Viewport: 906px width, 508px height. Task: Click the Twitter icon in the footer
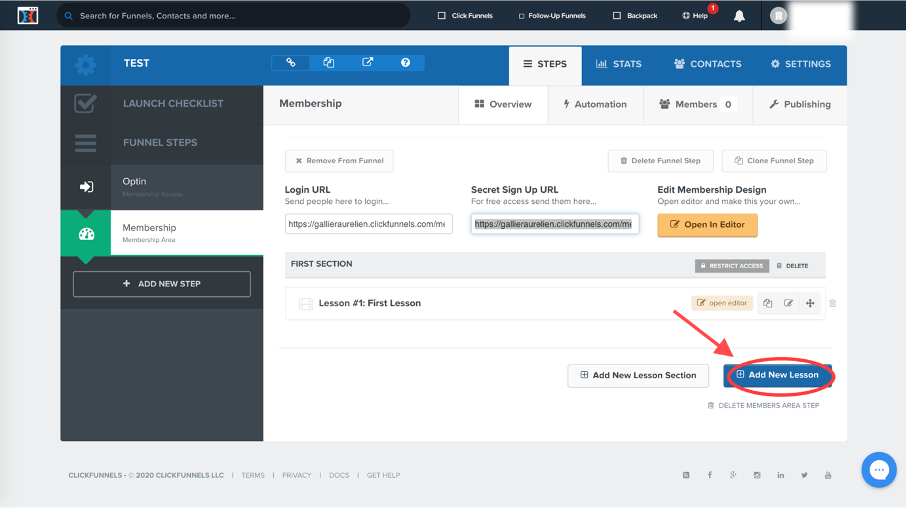coord(804,475)
